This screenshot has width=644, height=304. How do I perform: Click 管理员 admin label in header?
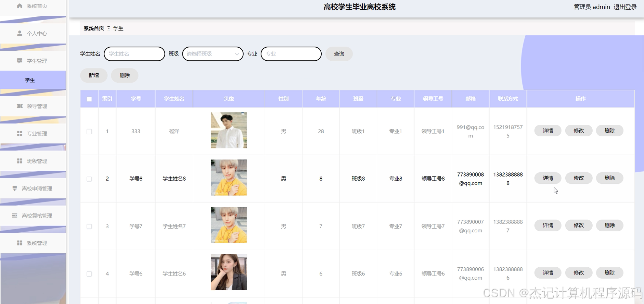(592, 7)
